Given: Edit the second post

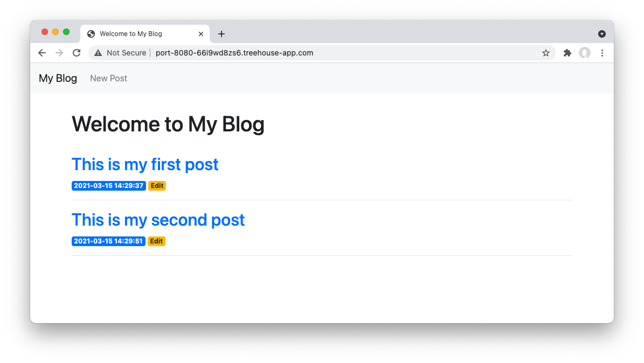Looking at the screenshot, I should click(156, 241).
